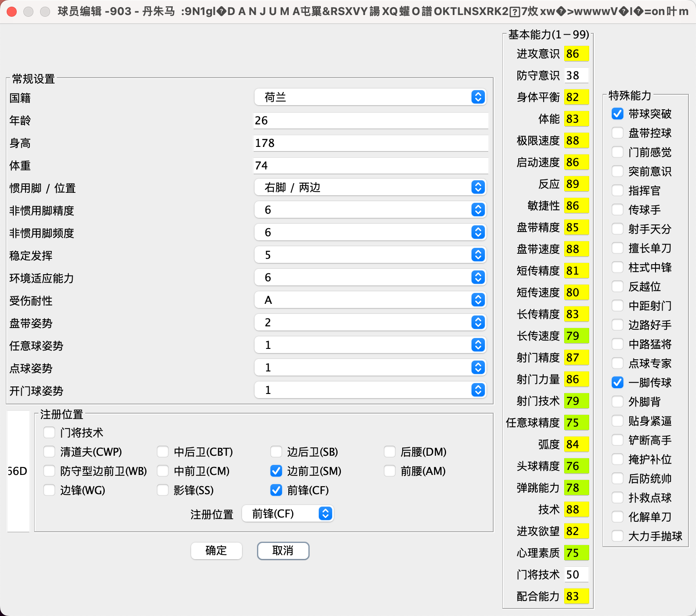Open the 受伤耐性 dropdown
This screenshot has height=616, width=696.
(x=370, y=300)
